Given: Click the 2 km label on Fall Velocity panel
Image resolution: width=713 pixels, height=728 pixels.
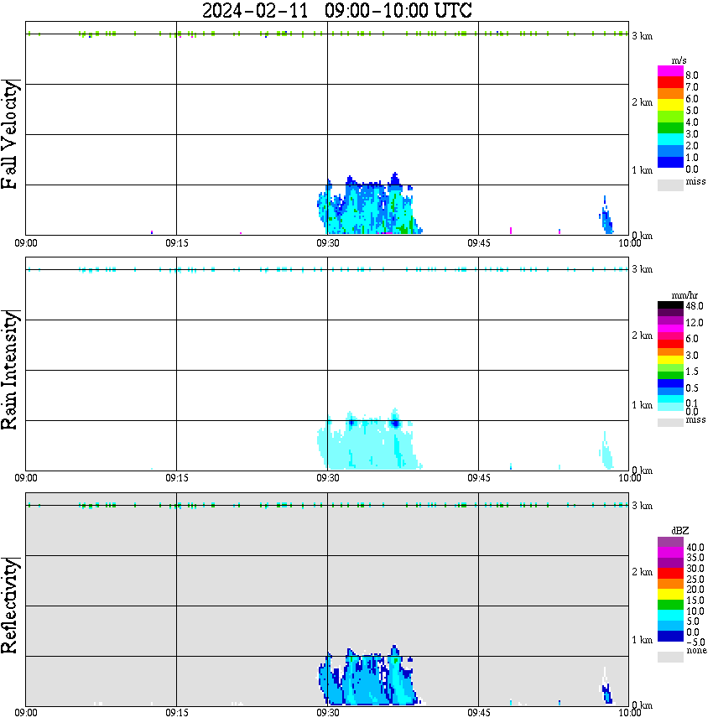Looking at the screenshot, I should [x=642, y=102].
